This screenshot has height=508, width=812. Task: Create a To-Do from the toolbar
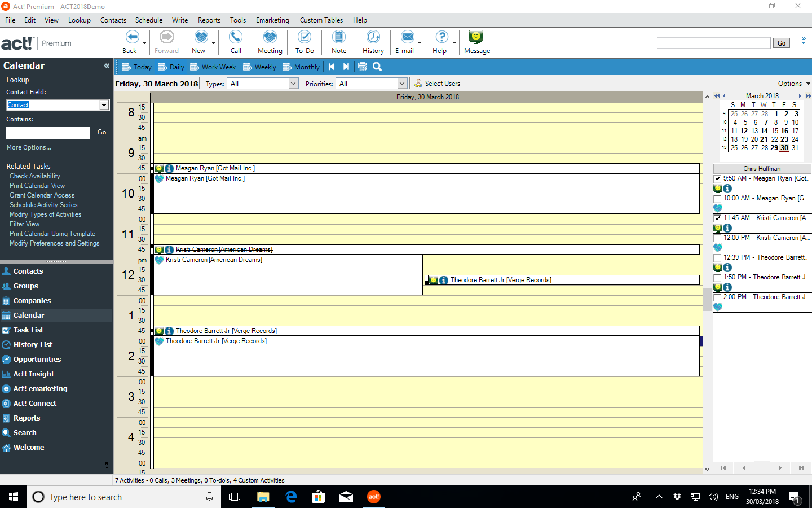[304, 37]
